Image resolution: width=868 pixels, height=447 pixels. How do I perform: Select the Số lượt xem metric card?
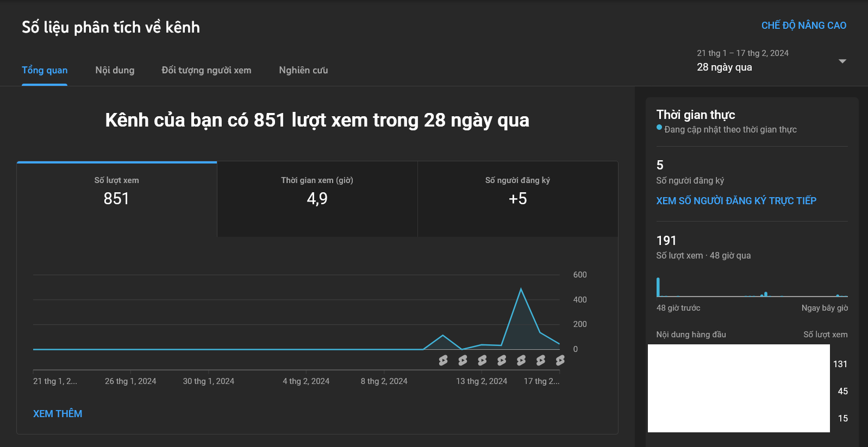tap(117, 199)
